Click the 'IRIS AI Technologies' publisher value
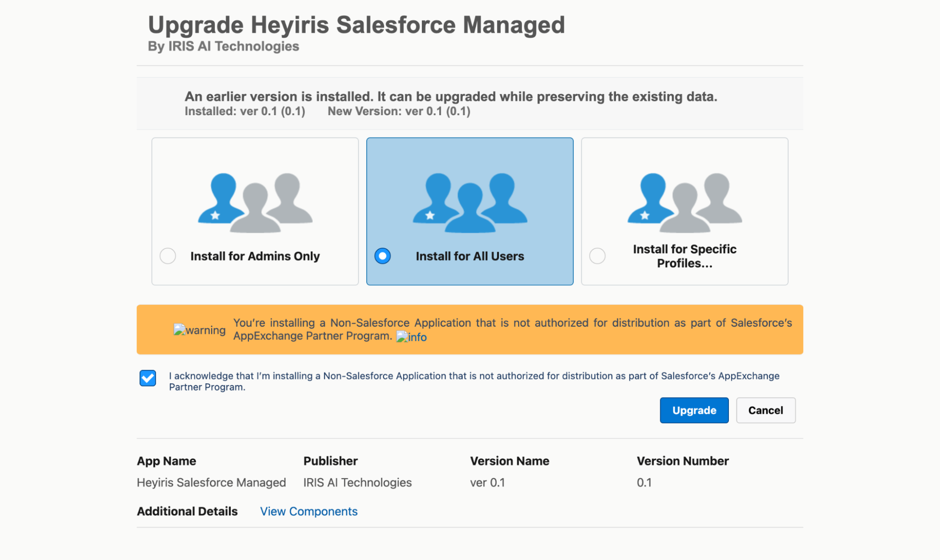Image resolution: width=940 pixels, height=560 pixels. (x=357, y=482)
